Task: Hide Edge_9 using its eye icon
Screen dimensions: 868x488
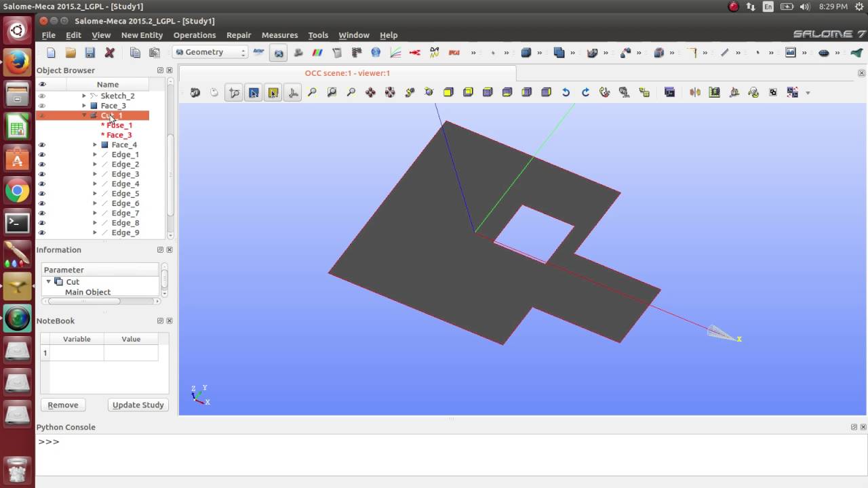Action: [42, 232]
